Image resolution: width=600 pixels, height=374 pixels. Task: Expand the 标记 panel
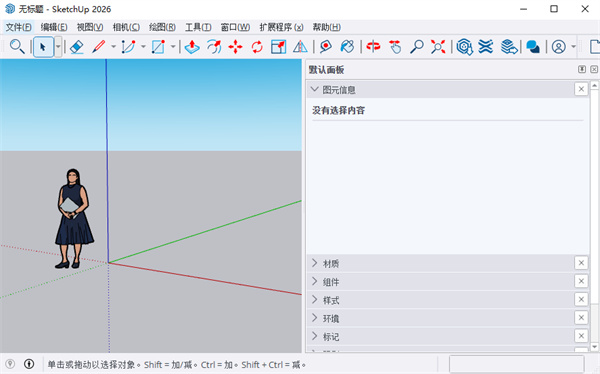[x=315, y=336]
